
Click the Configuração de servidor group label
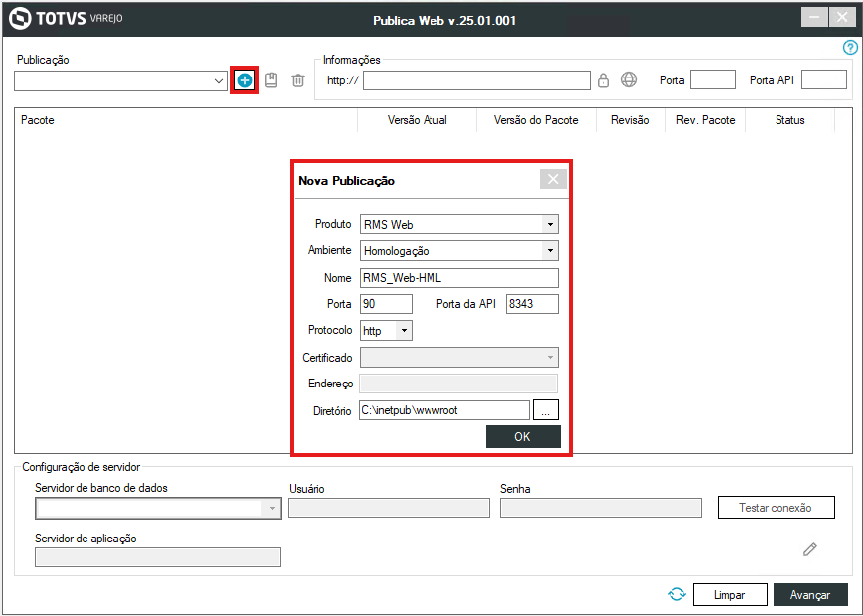(81, 467)
